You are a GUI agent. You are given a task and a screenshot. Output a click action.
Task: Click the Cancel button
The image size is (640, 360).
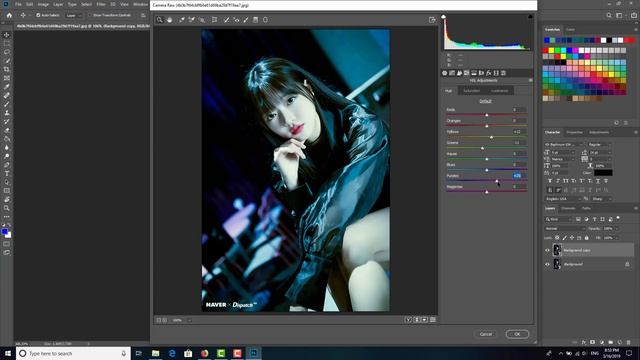pyautogui.click(x=486, y=334)
